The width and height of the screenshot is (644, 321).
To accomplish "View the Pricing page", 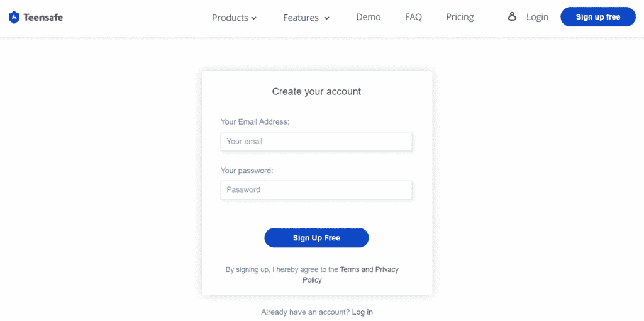I will [460, 17].
